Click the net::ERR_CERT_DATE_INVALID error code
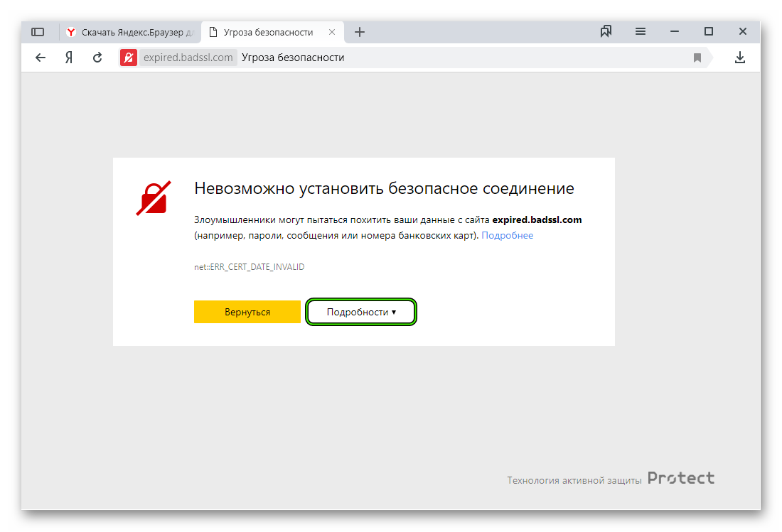The image size is (782, 532). point(249,267)
